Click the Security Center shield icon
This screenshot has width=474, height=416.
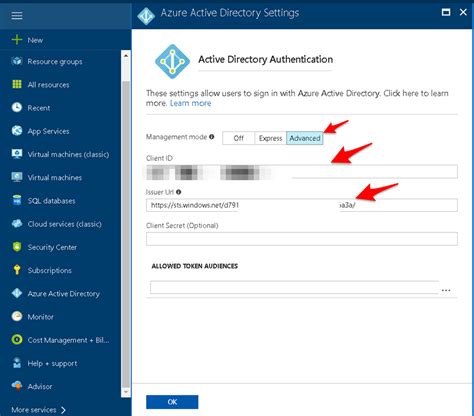click(17, 247)
